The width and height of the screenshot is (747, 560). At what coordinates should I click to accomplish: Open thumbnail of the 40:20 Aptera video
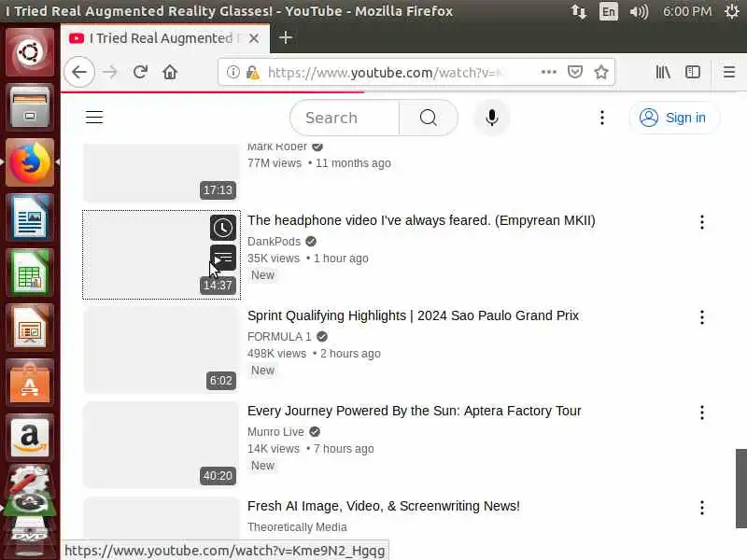162,445
